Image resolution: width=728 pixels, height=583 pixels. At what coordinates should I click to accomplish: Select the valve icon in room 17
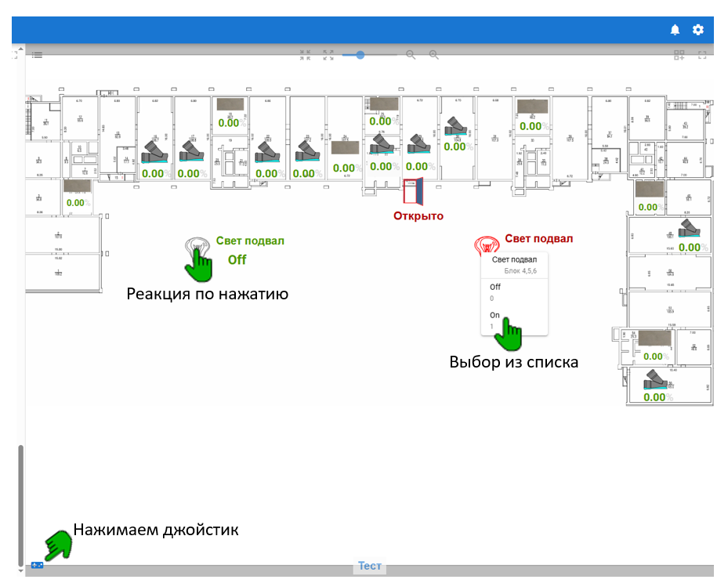[x=192, y=151]
